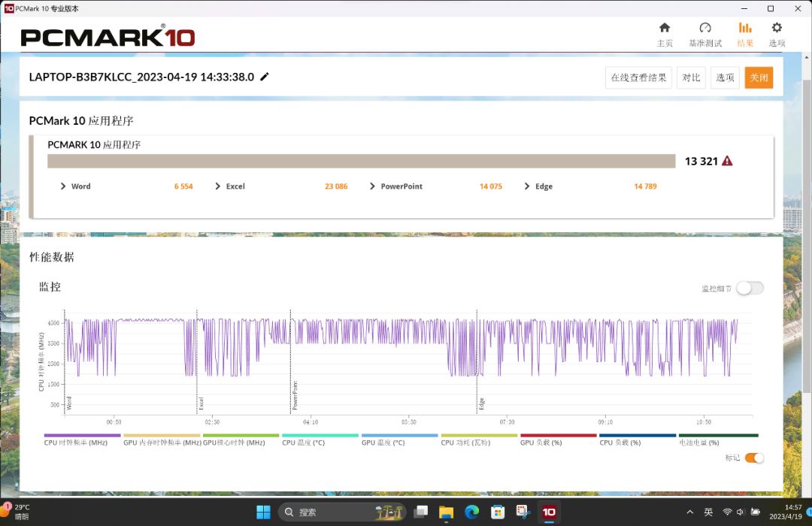Open the Options (选项) gear tab
This screenshot has height=526, width=812.
click(x=777, y=35)
